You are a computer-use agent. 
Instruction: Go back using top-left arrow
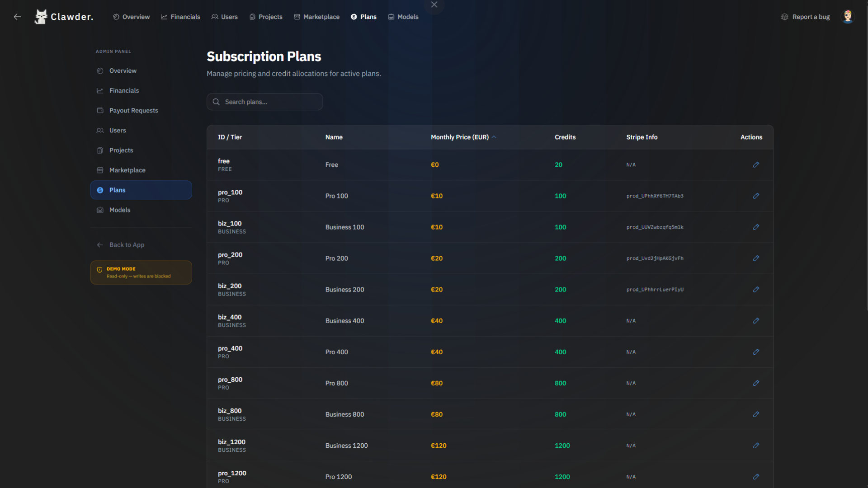point(18,17)
